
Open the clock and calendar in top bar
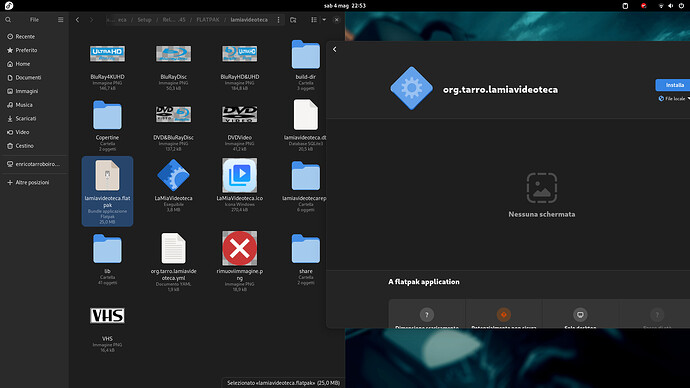(x=345, y=6)
